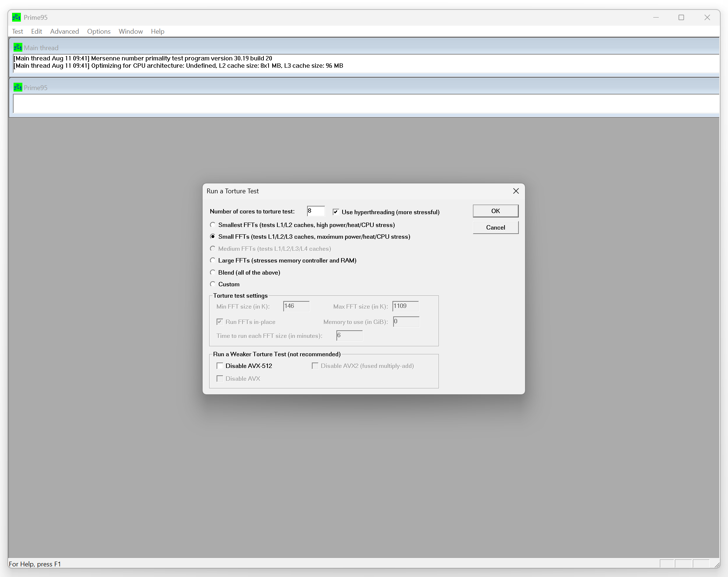Screen dimensions: 728x577
Task: Click the 'Memory to use (in GiB):' label
Action: [355, 322]
